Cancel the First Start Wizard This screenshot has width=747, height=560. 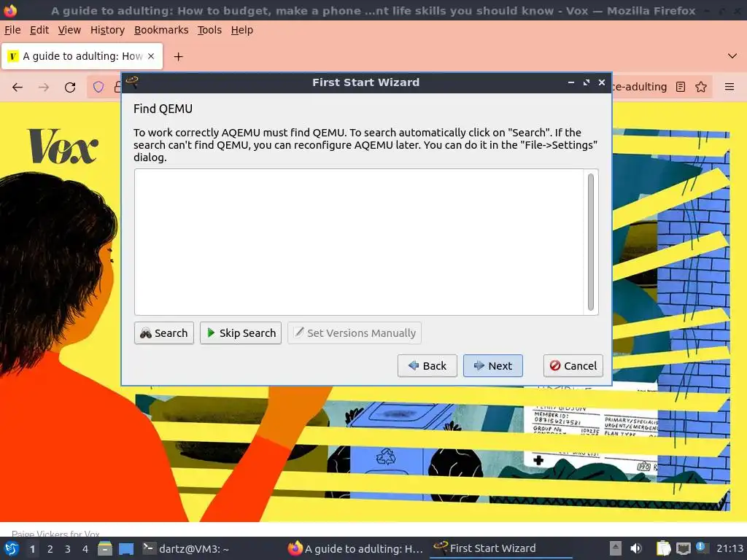(x=573, y=366)
